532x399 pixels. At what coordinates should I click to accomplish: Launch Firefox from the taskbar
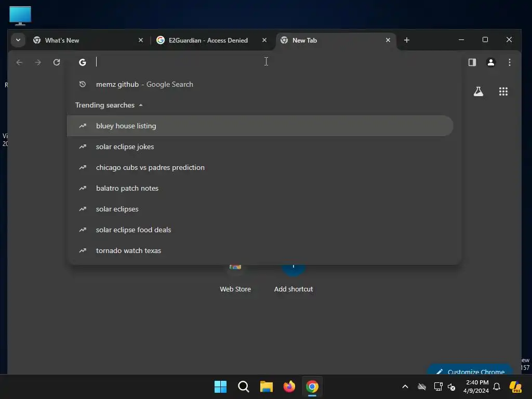click(x=289, y=387)
